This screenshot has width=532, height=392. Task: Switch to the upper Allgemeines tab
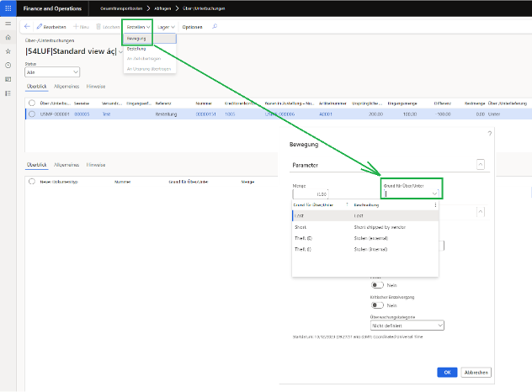click(66, 86)
